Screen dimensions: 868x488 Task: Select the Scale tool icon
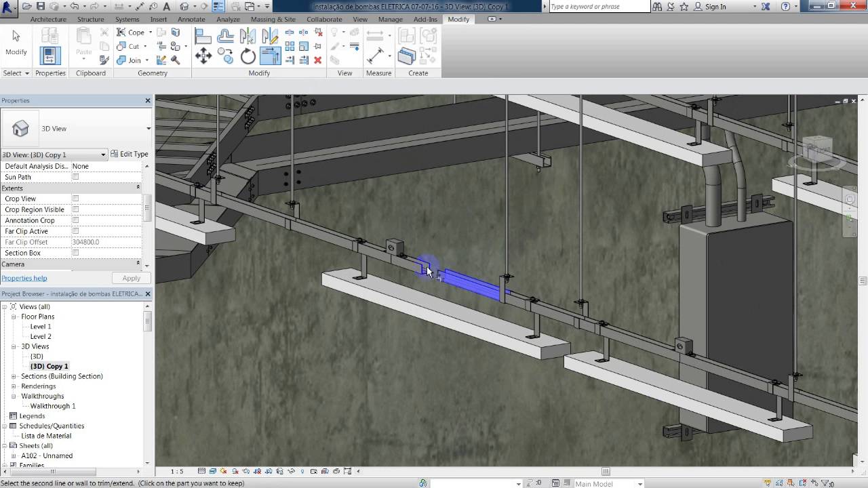pyautogui.click(x=304, y=46)
